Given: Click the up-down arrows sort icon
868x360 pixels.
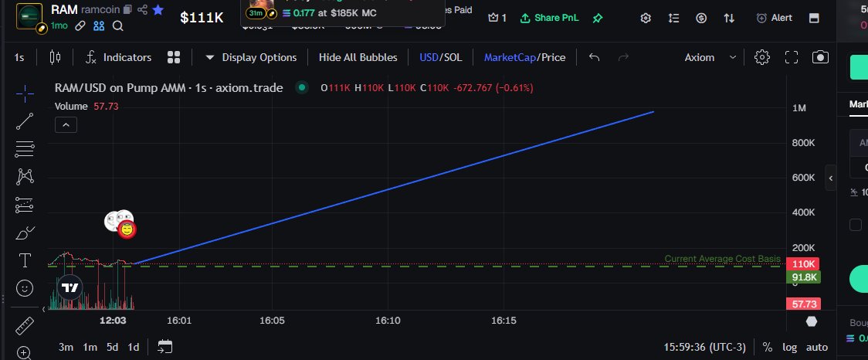Looking at the screenshot, I should tap(729, 19).
